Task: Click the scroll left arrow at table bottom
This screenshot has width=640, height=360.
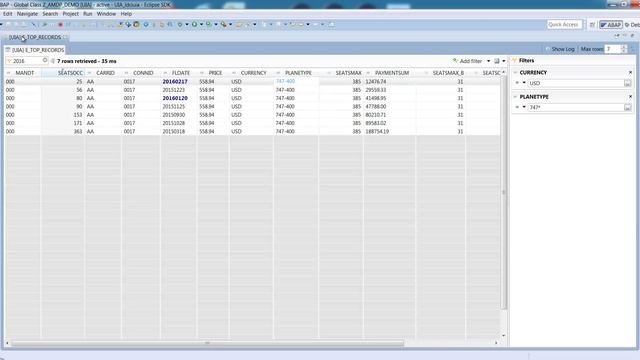Action: click(7, 343)
